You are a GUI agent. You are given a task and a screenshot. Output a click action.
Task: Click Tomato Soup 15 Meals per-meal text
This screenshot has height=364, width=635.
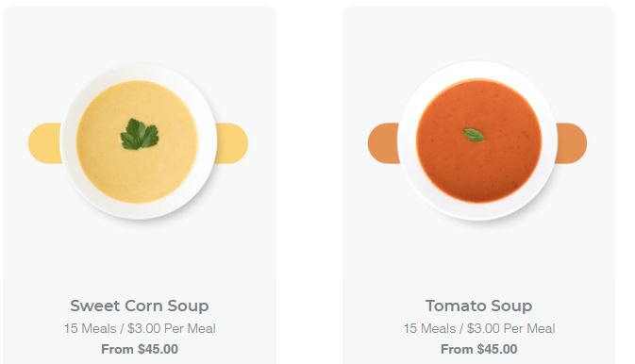point(478,328)
